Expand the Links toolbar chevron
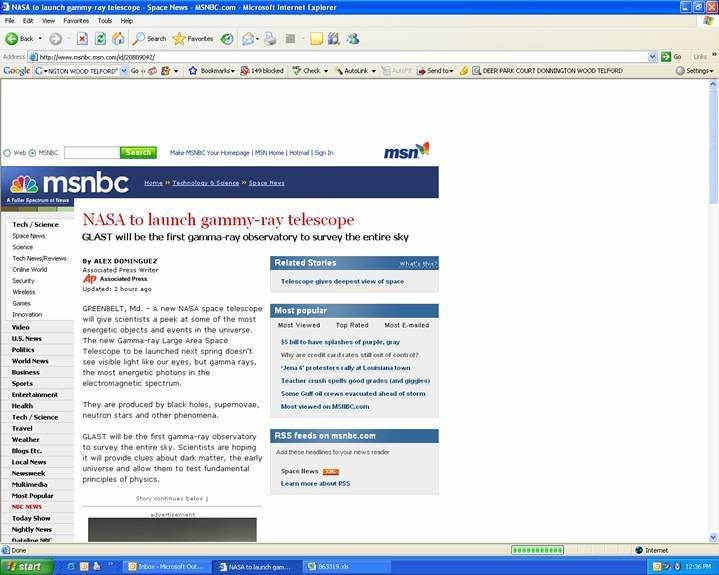 pos(714,55)
